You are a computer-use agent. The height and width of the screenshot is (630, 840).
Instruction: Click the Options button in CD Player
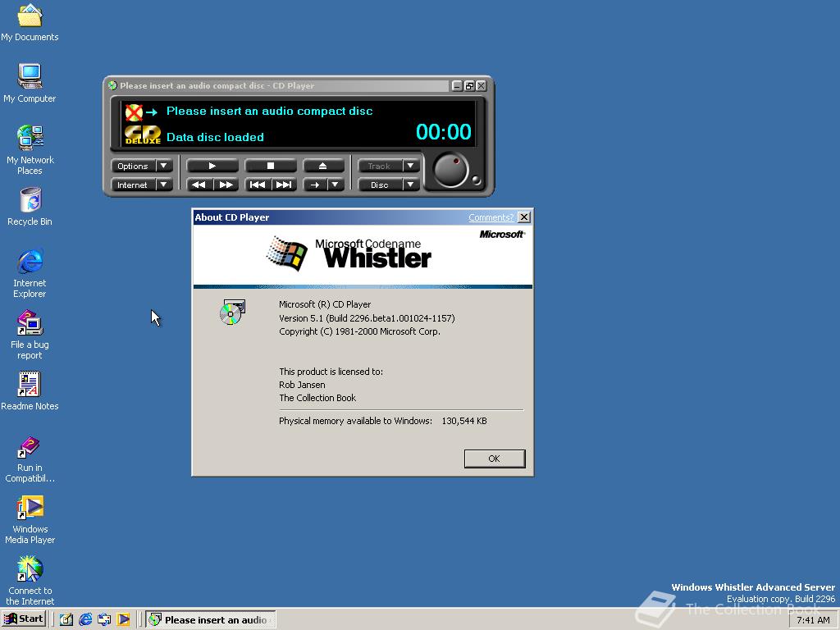133,166
